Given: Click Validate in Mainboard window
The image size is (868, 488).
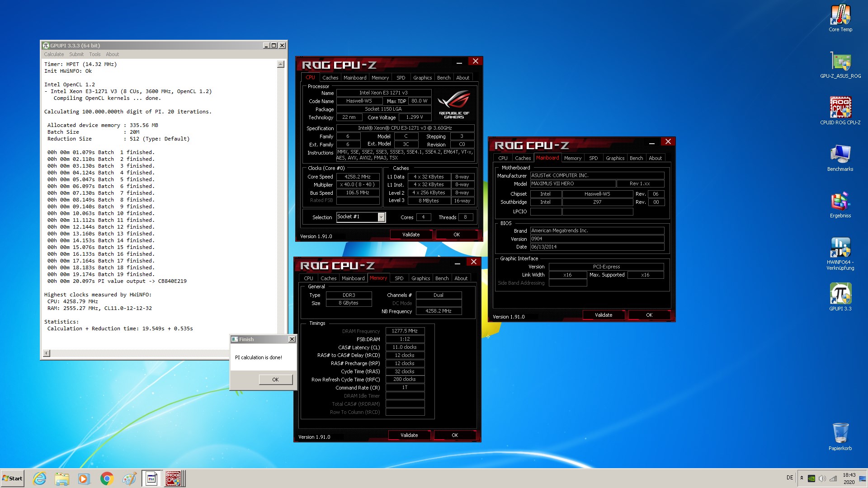Looking at the screenshot, I should [x=604, y=315].
